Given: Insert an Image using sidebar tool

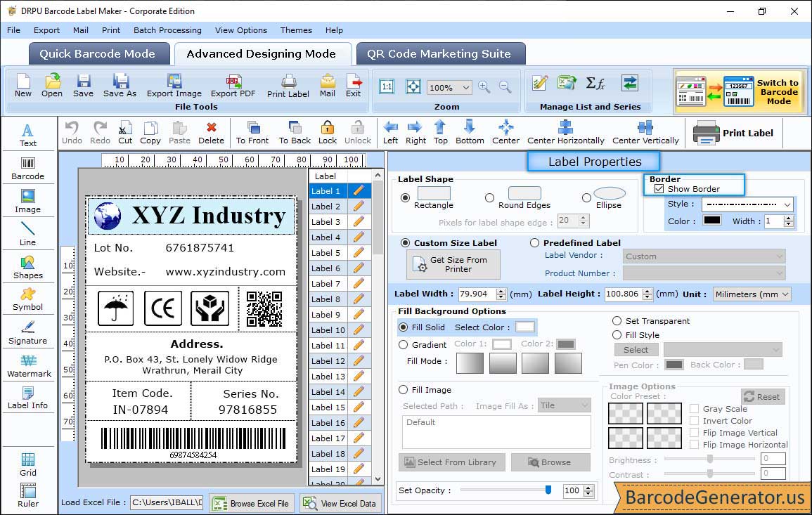Looking at the screenshot, I should click(x=28, y=202).
